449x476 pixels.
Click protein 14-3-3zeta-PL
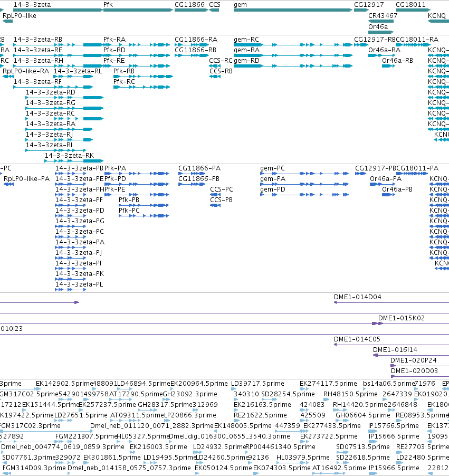click(x=79, y=284)
